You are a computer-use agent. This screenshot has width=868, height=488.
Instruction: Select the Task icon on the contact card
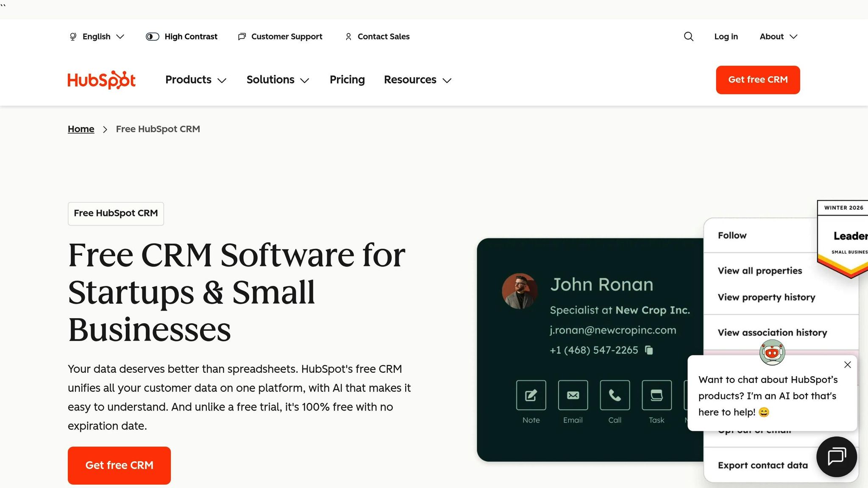coord(657,396)
